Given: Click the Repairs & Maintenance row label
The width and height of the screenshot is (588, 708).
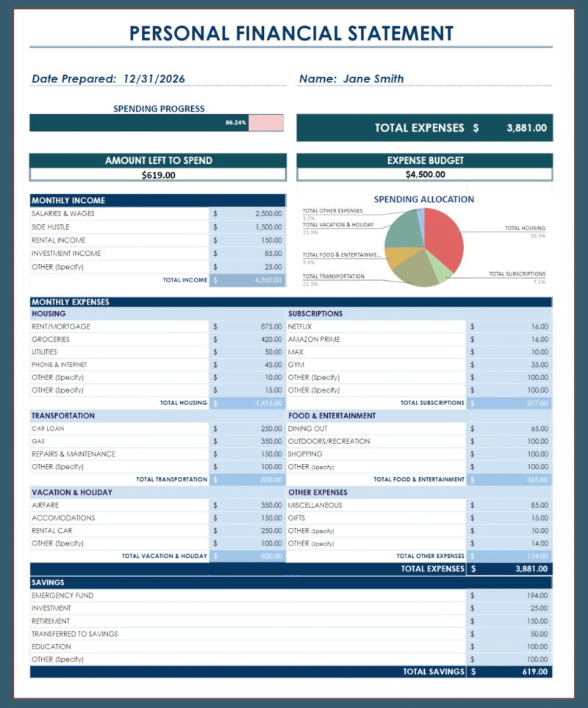Looking at the screenshot, I should coord(73,454).
